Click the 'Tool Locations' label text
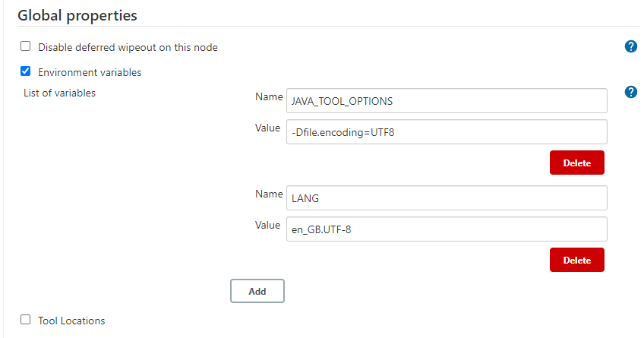 point(71,321)
